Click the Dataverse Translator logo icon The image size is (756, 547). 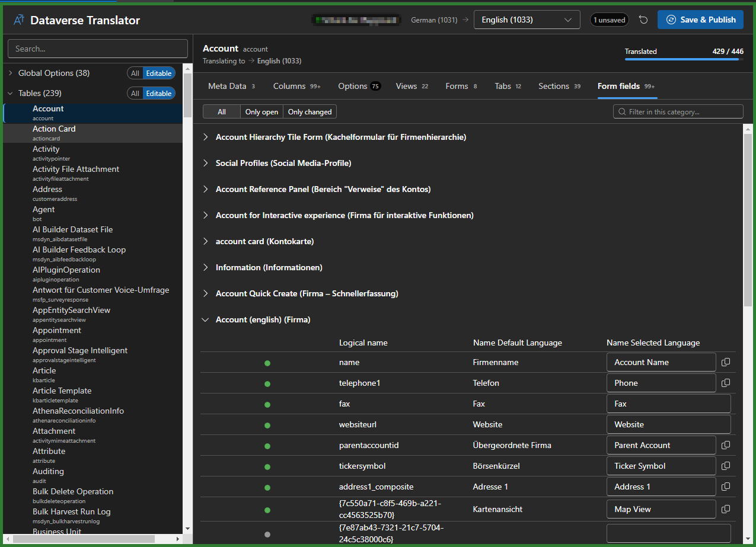coord(19,20)
